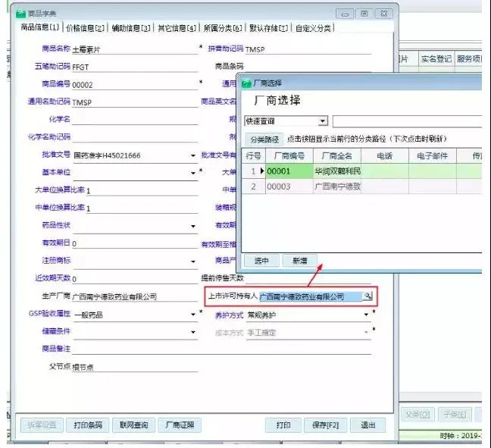The width and height of the screenshot is (491, 448).
Task: Click the 行号 column header
Action: coord(253,155)
